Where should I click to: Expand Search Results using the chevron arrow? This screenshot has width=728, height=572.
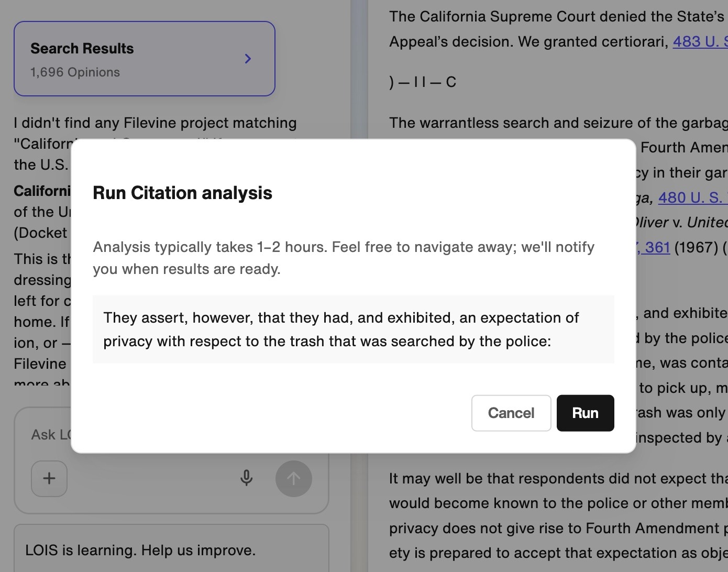[248, 59]
